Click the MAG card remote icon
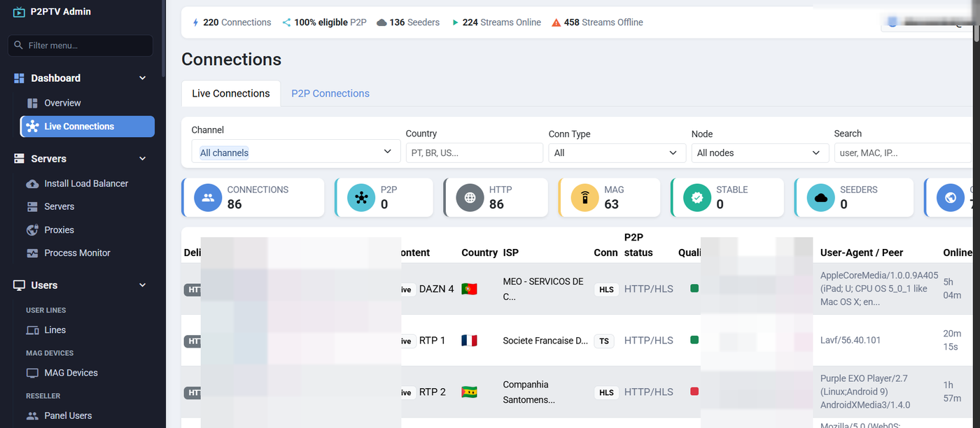980x428 pixels. point(584,197)
